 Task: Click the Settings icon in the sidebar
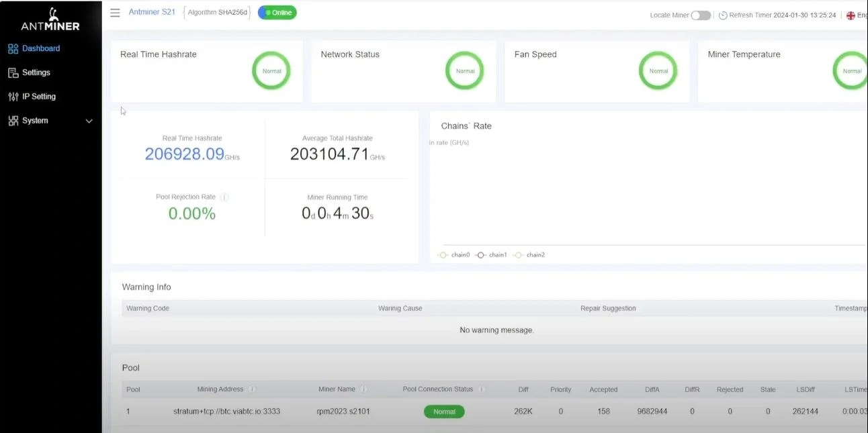click(x=13, y=73)
